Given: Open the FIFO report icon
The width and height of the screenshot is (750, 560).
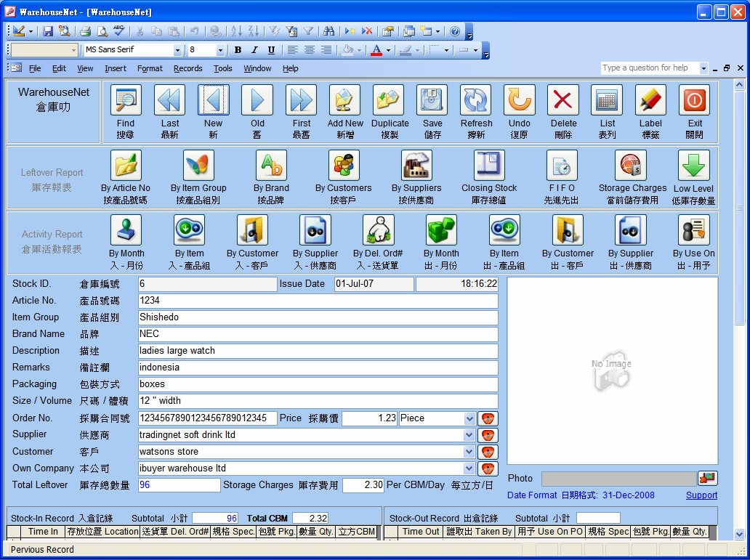Looking at the screenshot, I should (x=562, y=166).
